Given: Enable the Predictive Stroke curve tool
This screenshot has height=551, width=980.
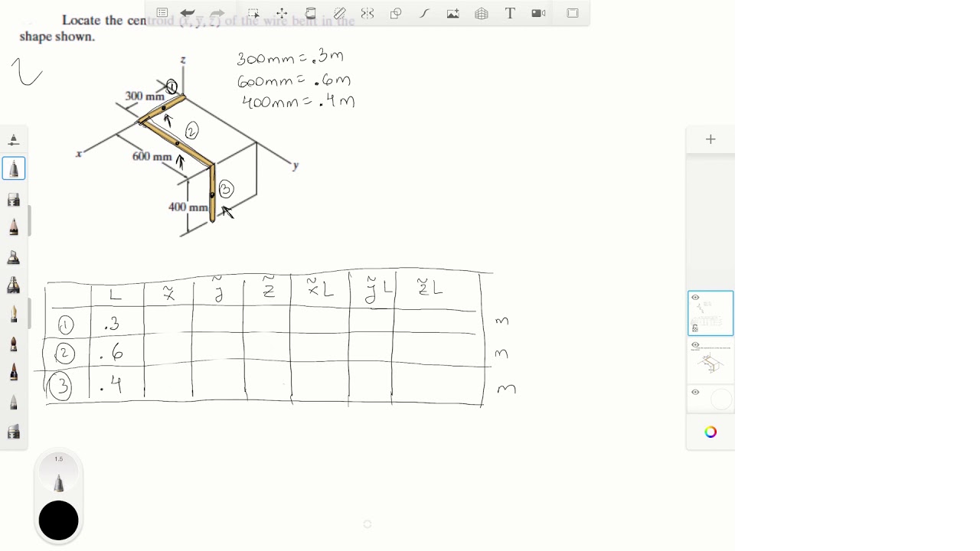Looking at the screenshot, I should (424, 13).
